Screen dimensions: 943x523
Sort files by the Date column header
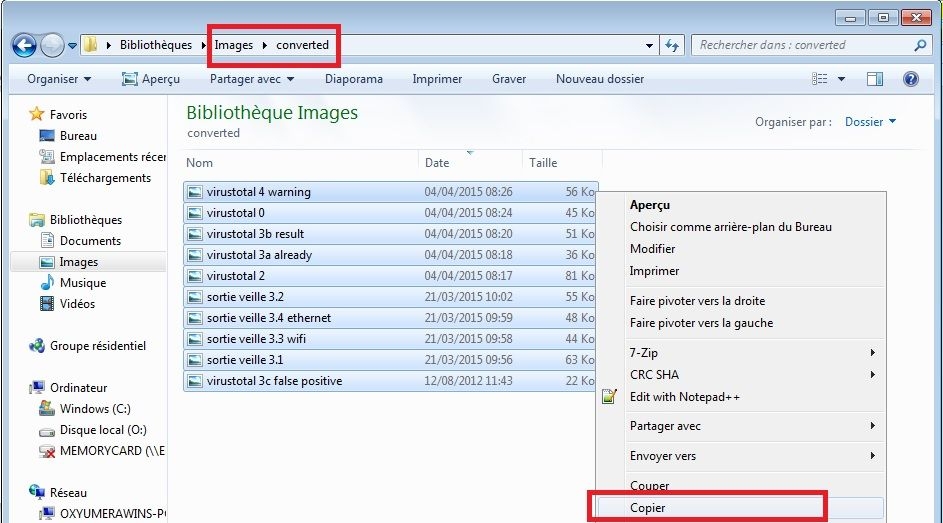click(x=437, y=163)
